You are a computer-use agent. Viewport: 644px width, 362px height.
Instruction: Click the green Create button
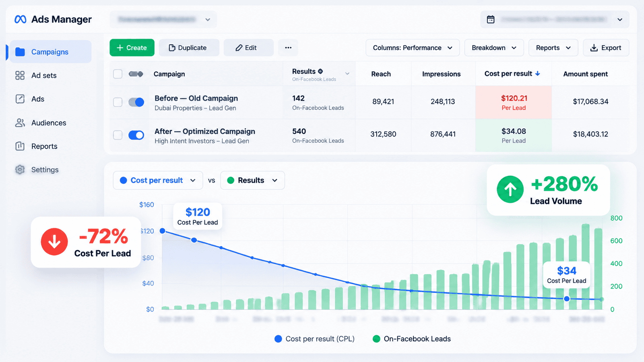pos(132,47)
